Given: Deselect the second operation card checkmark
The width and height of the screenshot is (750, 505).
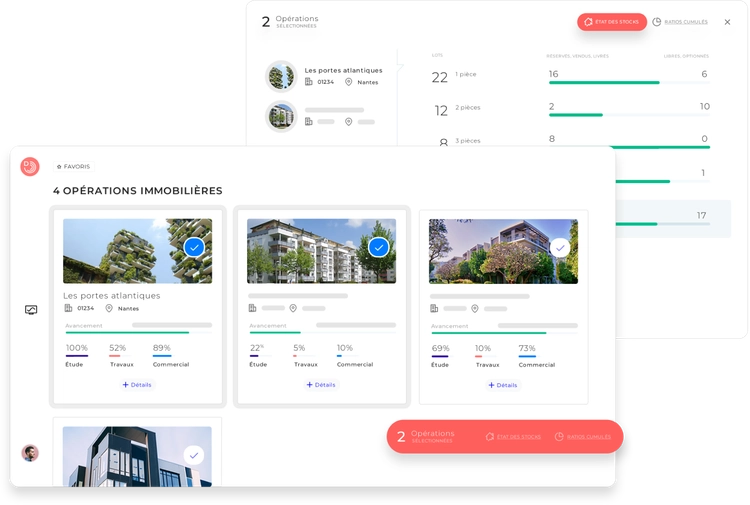Looking at the screenshot, I should tap(378, 247).
